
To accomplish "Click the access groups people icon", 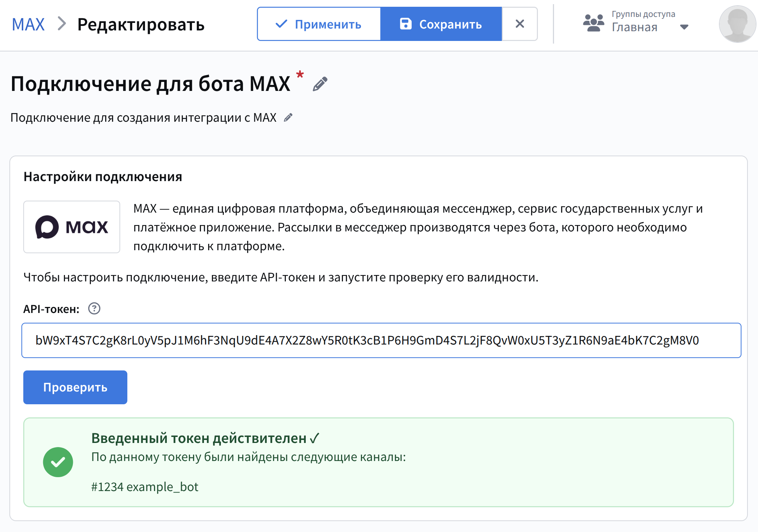I will point(593,23).
